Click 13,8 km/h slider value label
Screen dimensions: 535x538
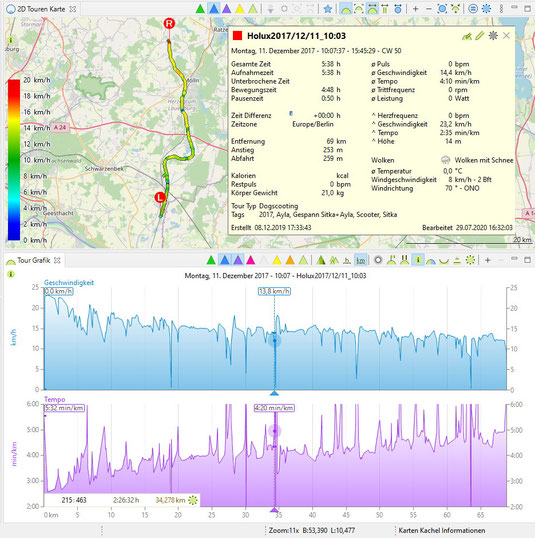click(274, 291)
